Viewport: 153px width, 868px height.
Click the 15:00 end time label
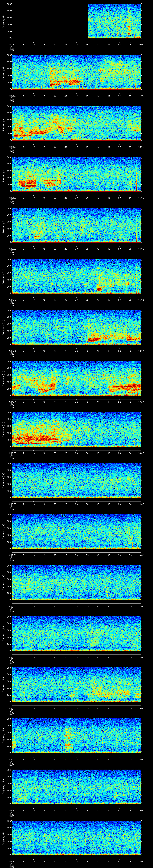[x=141, y=300]
